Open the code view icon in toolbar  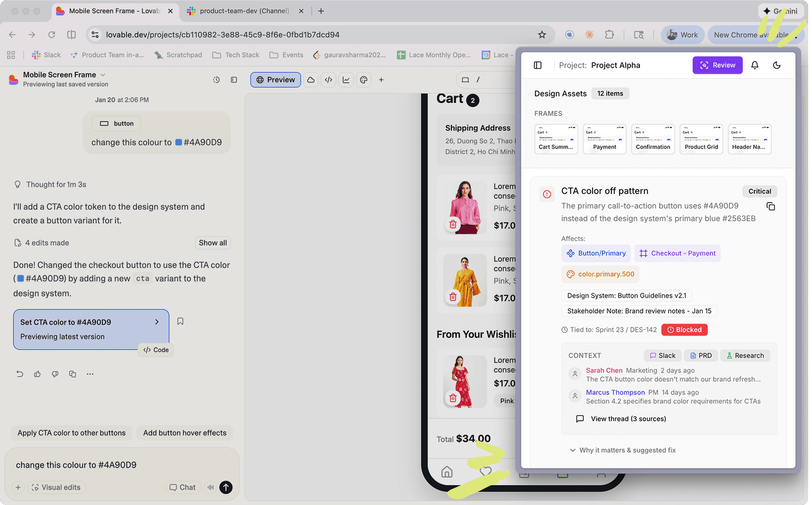328,80
